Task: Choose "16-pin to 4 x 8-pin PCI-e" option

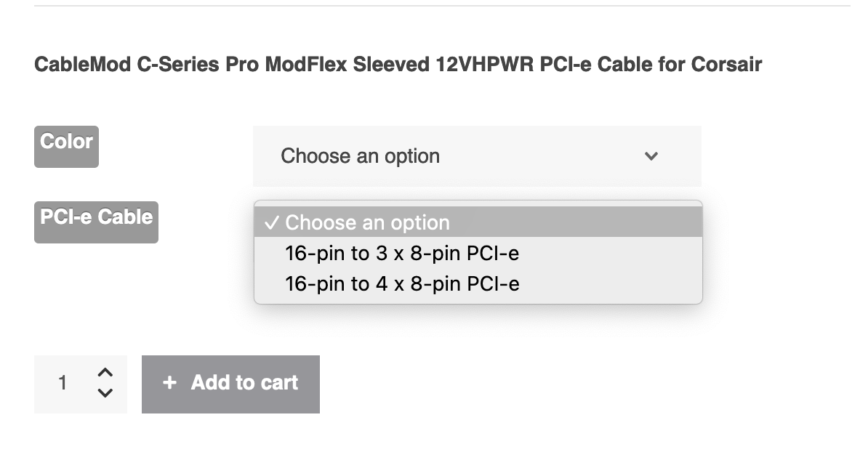Action: tap(402, 283)
